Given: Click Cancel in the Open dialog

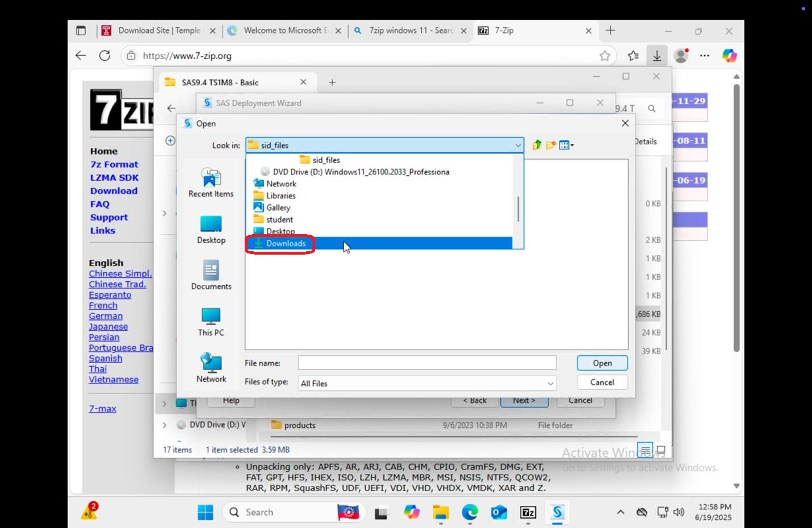Looking at the screenshot, I should click(x=602, y=382).
